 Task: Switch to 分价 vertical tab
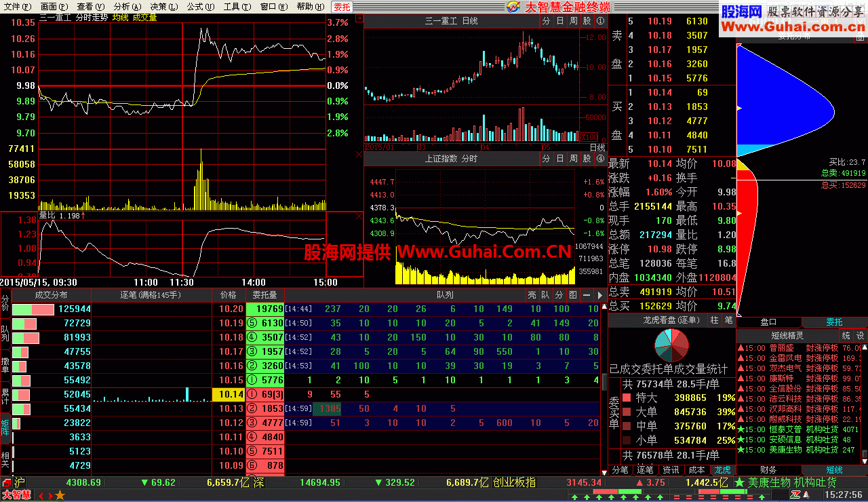[x=5, y=303]
